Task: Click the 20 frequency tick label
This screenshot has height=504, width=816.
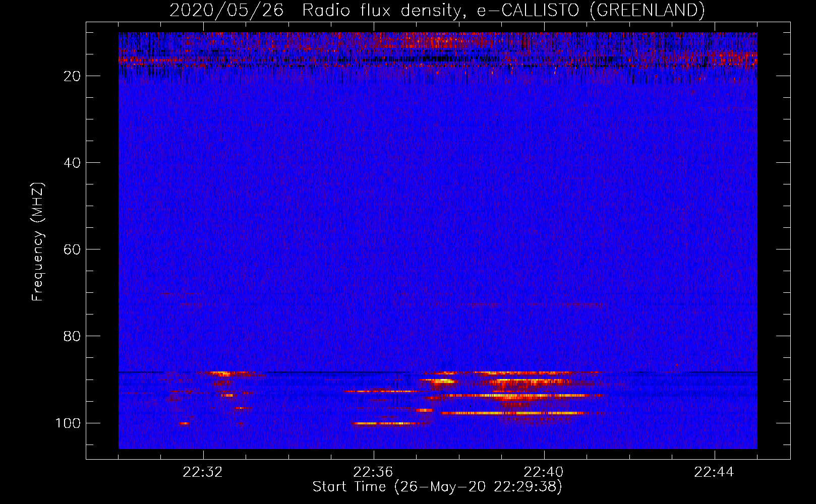Action: 72,76
